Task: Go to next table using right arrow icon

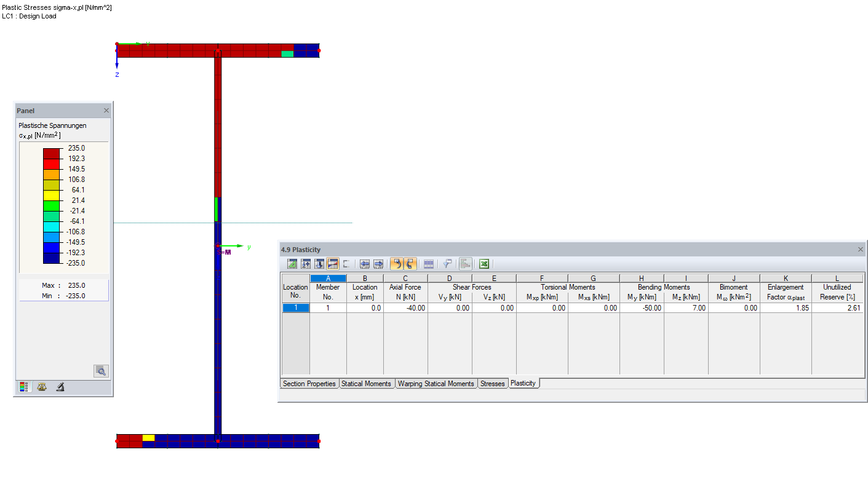Action: (x=378, y=264)
